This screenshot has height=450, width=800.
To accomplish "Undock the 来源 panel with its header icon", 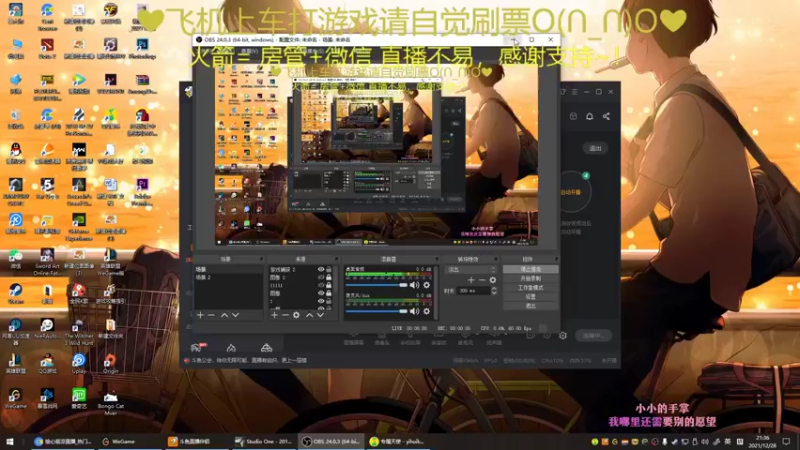I will click(336, 259).
